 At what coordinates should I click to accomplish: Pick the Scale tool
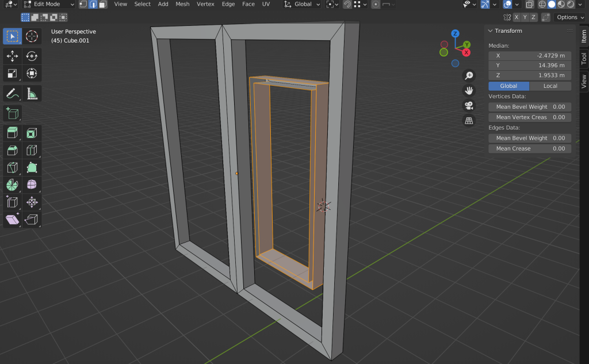pyautogui.click(x=13, y=74)
